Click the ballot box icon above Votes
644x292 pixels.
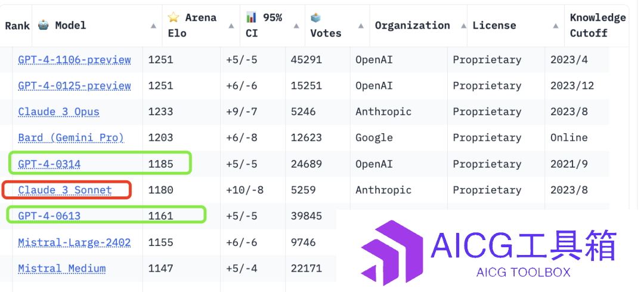[x=316, y=18]
